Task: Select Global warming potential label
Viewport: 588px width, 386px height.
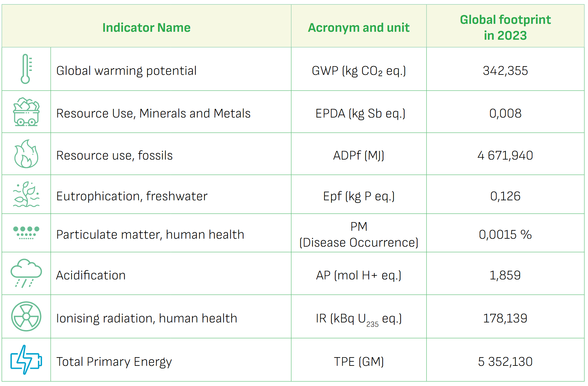Action: point(126,71)
